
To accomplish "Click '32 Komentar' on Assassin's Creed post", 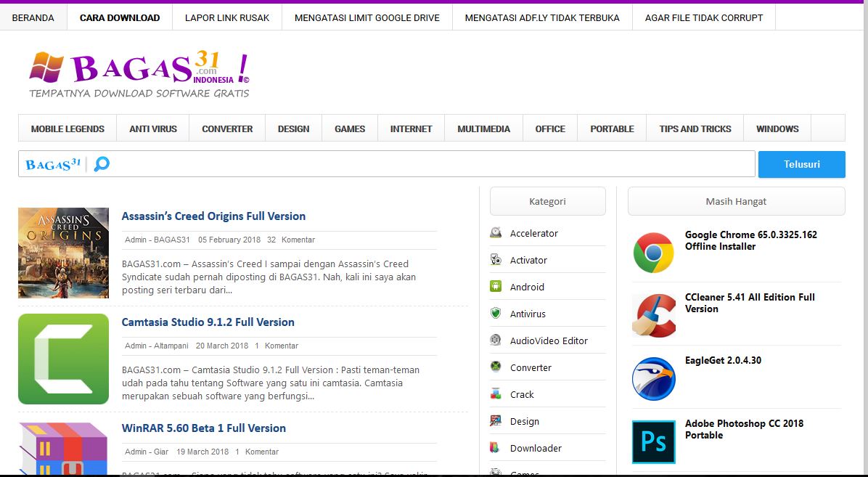I will click(x=290, y=240).
